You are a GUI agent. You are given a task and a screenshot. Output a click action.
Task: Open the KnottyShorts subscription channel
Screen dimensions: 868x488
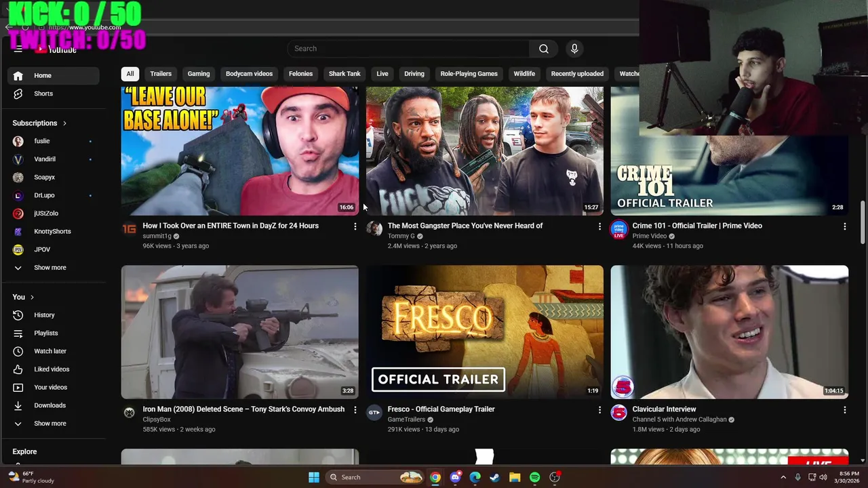tap(53, 232)
